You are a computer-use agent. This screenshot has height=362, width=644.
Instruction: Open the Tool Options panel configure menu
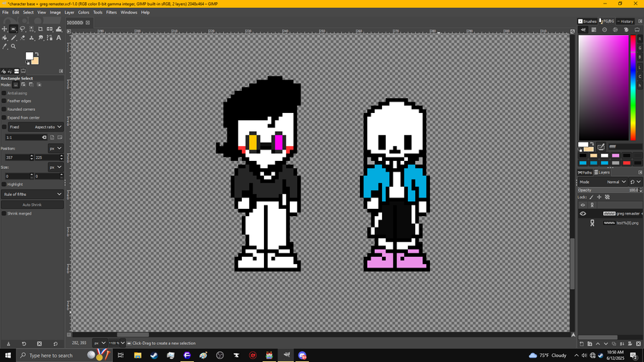click(62, 71)
